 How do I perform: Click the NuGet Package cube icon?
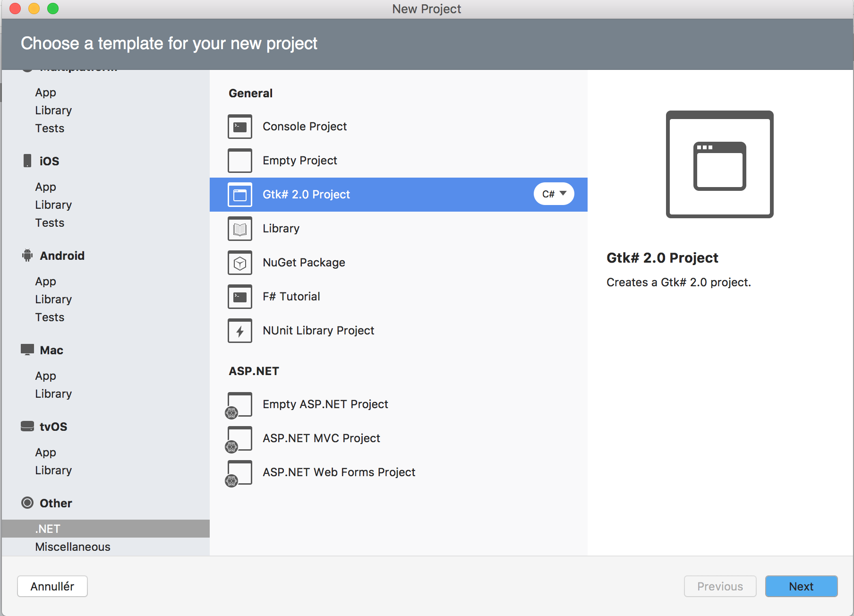click(240, 263)
